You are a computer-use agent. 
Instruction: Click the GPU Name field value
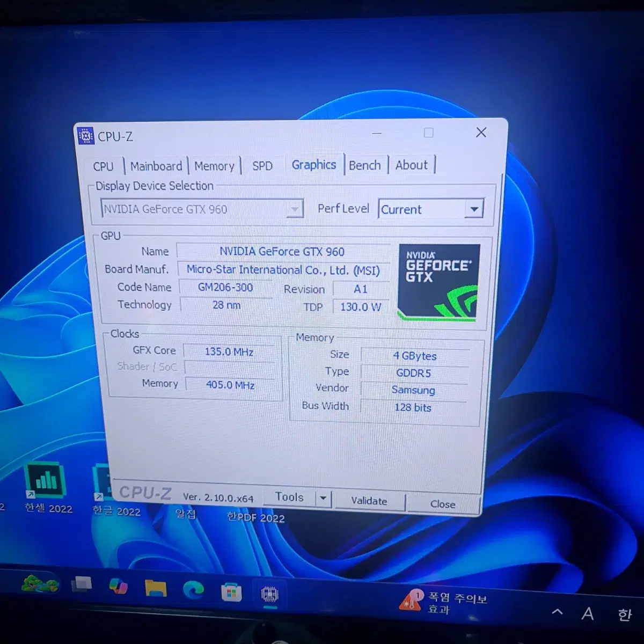tap(282, 251)
